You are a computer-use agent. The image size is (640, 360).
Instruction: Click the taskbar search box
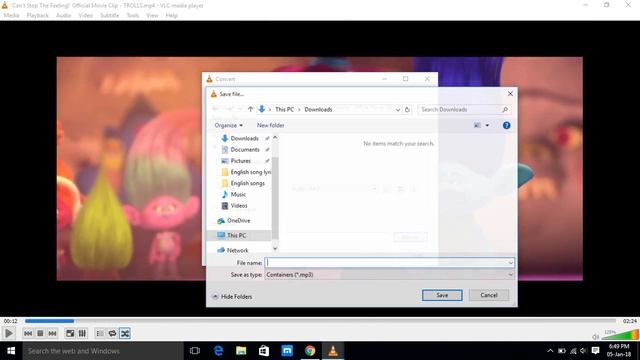[x=103, y=351]
